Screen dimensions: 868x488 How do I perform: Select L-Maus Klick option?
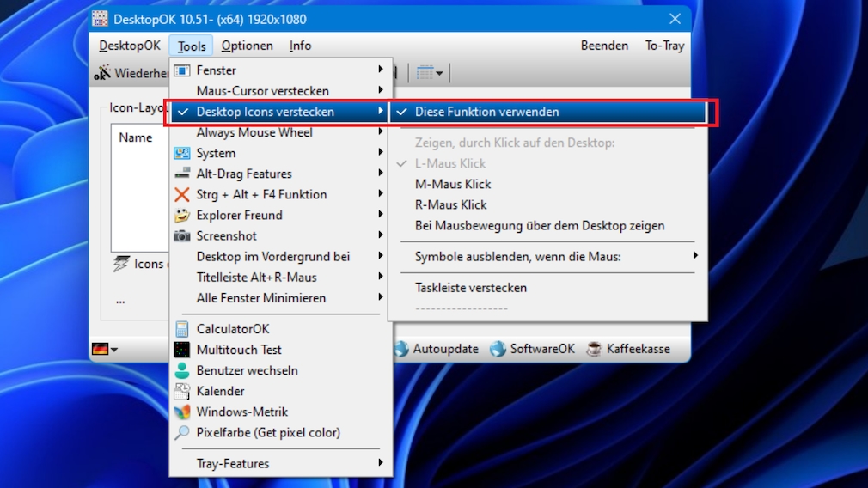[450, 164]
